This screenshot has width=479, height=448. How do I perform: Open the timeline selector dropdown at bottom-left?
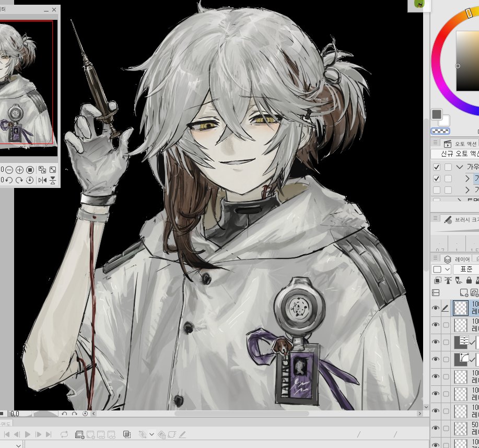click(19, 445)
